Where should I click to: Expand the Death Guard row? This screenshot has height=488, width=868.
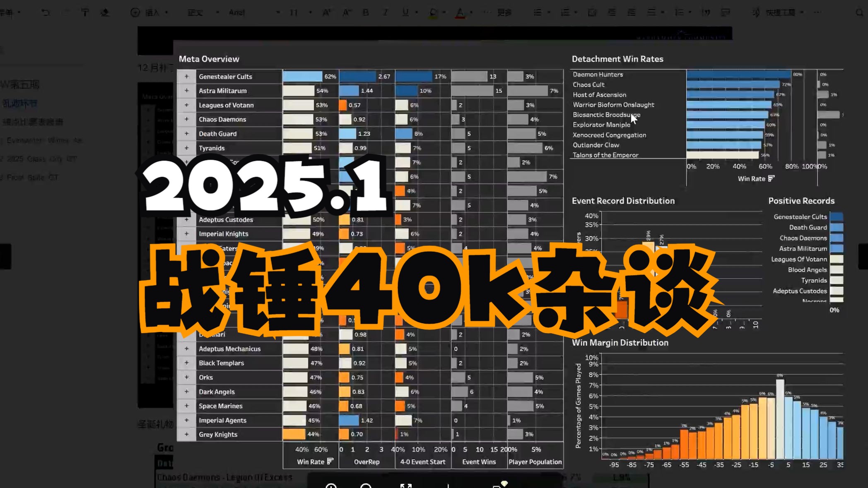click(x=187, y=133)
